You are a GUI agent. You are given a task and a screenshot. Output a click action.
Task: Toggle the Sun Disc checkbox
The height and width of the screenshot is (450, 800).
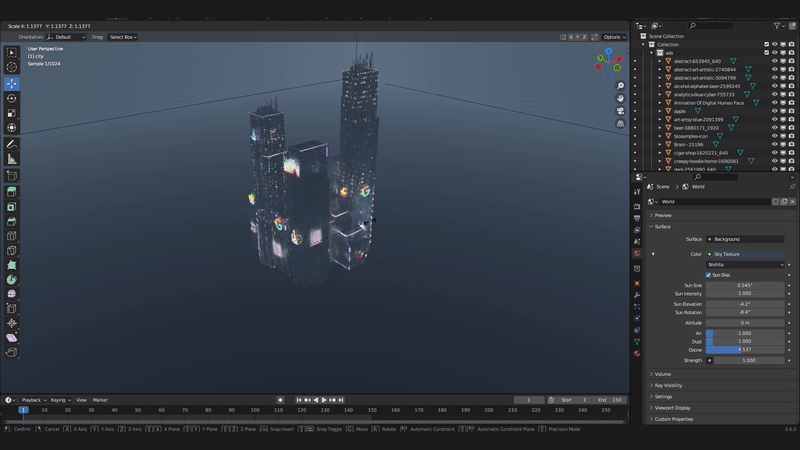pyautogui.click(x=708, y=275)
